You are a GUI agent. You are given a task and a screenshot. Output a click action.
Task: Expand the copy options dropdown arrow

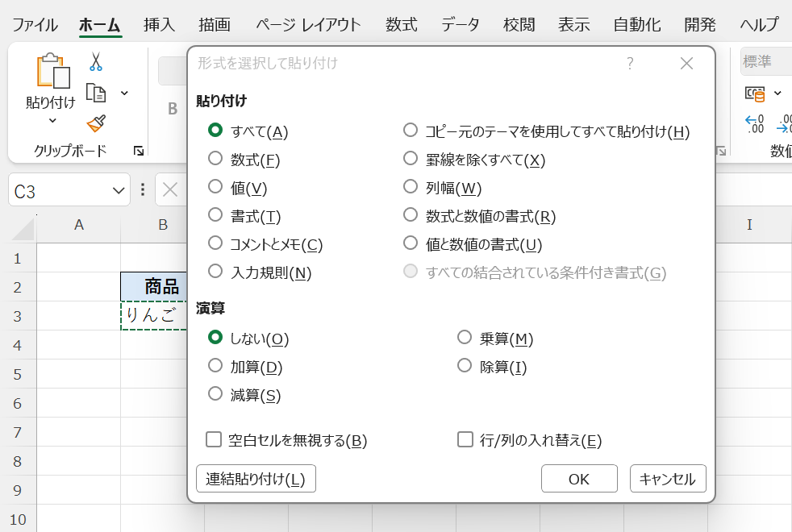[x=124, y=93]
